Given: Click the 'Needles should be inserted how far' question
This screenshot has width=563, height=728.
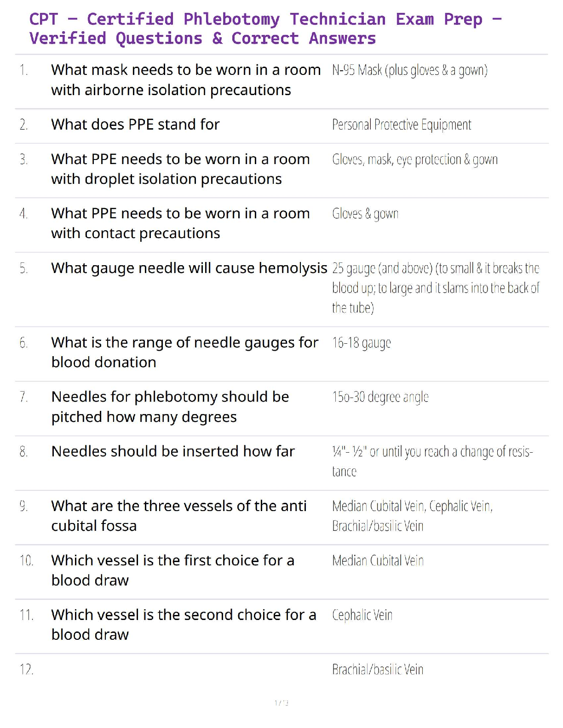Looking at the screenshot, I should pyautogui.click(x=173, y=451).
